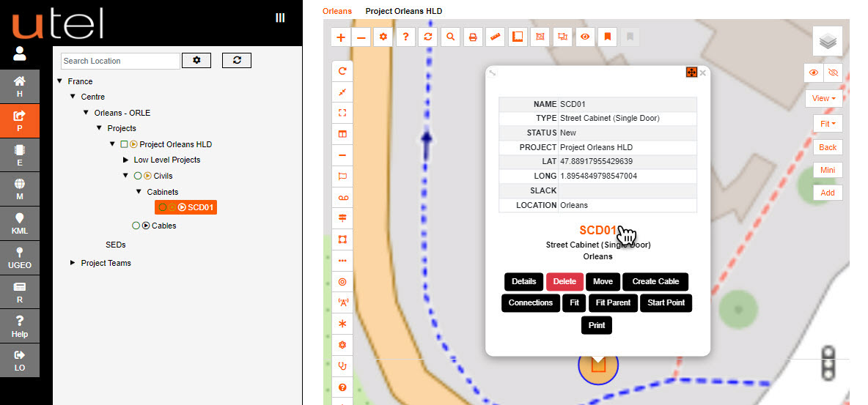Click the redo arrow in left map toolbar
Screen dimensions: 868x405
[342, 71]
